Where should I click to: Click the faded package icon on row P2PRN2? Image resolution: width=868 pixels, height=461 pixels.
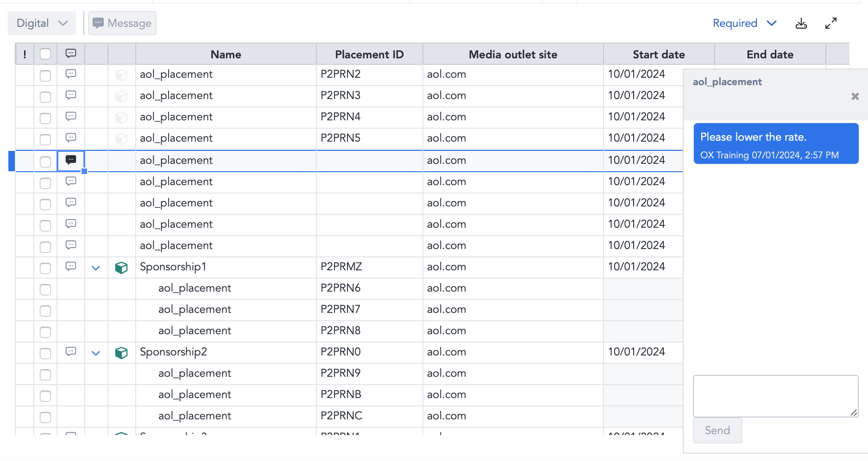point(121,75)
